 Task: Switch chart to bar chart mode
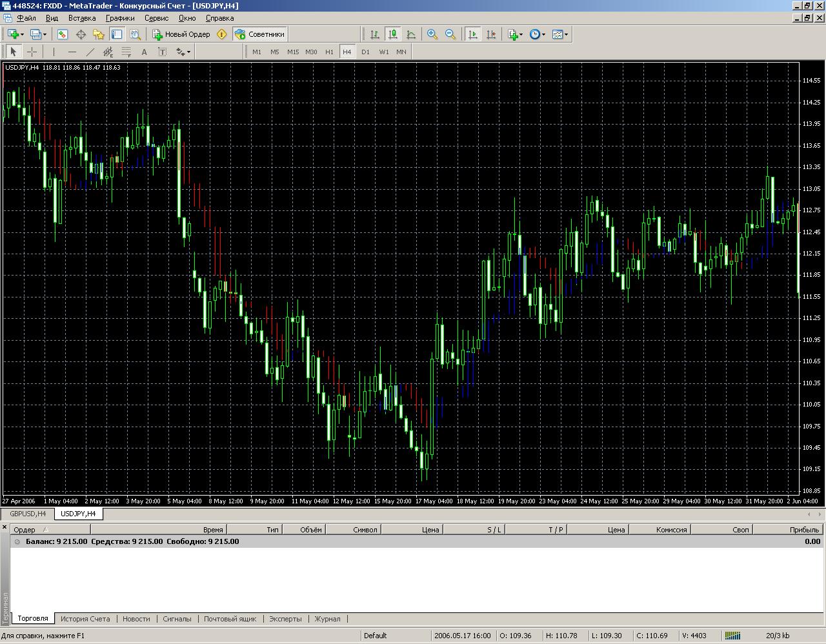[374, 34]
